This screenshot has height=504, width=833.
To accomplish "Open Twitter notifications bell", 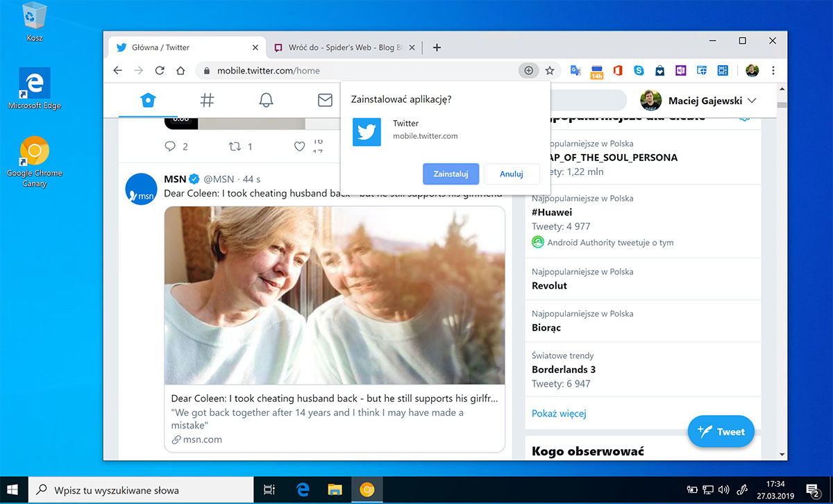I will (x=266, y=100).
